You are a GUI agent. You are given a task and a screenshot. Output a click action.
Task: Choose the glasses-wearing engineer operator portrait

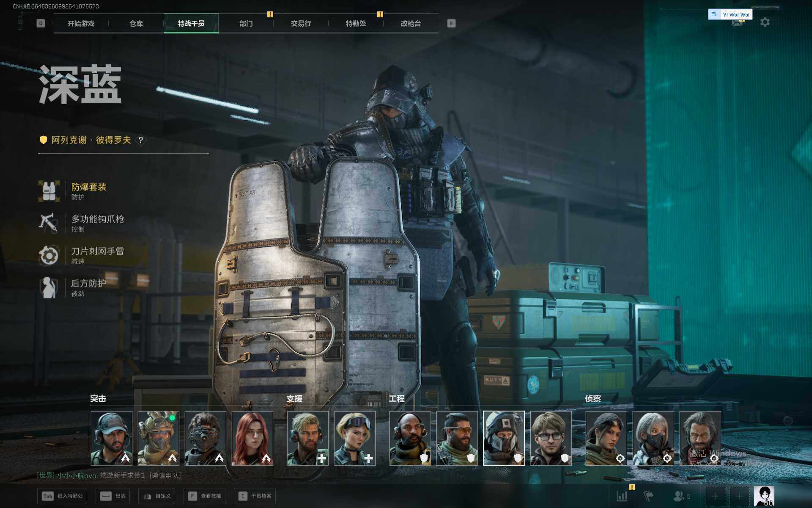(x=551, y=438)
